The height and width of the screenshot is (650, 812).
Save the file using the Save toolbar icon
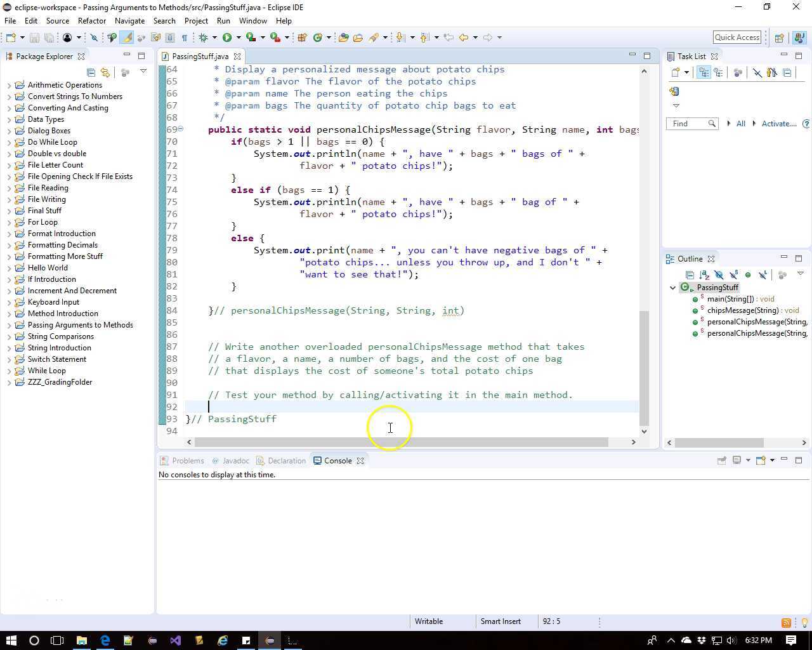tap(34, 37)
